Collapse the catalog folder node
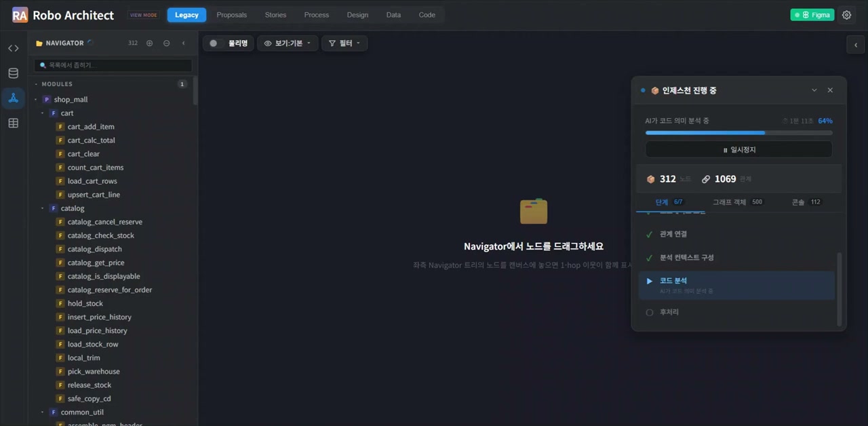Viewport: 868px width, 426px height. tap(43, 208)
